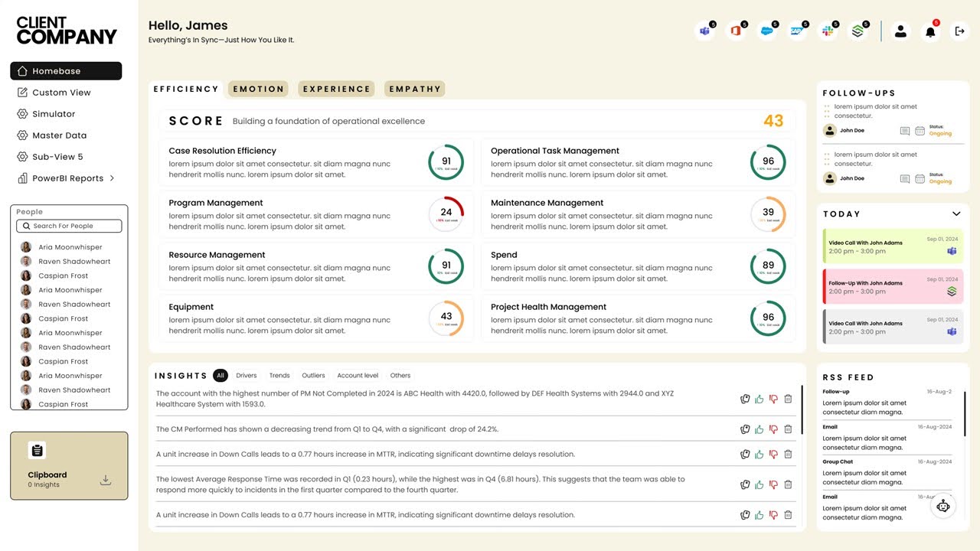
Task: Open the Resource Management card title
Action: click(217, 255)
